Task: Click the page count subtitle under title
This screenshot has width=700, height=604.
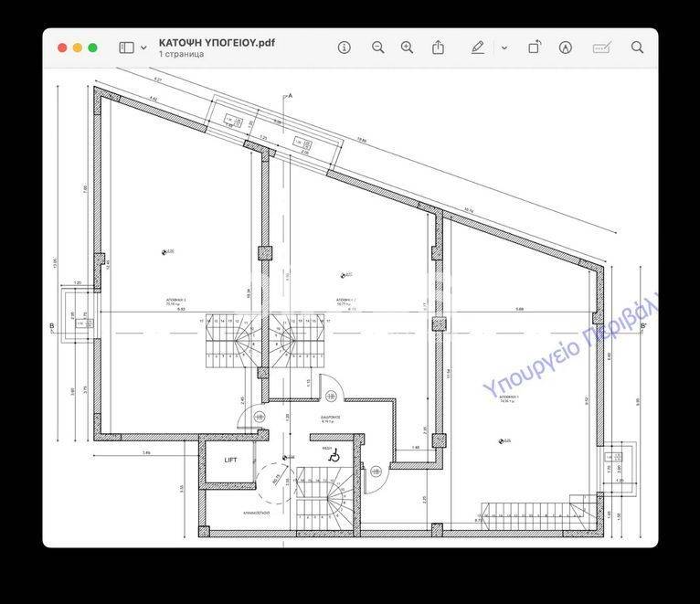Action: click(181, 54)
